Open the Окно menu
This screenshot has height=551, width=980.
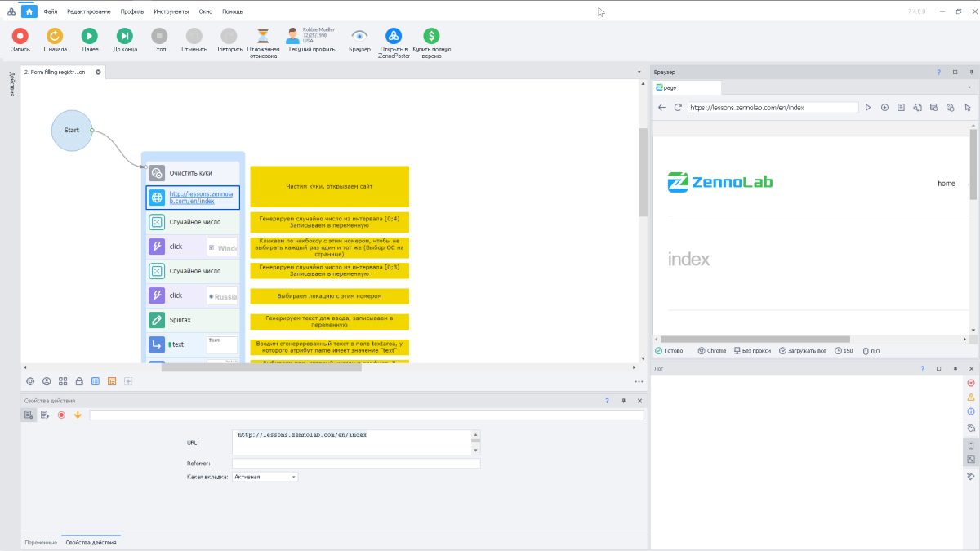206,11
